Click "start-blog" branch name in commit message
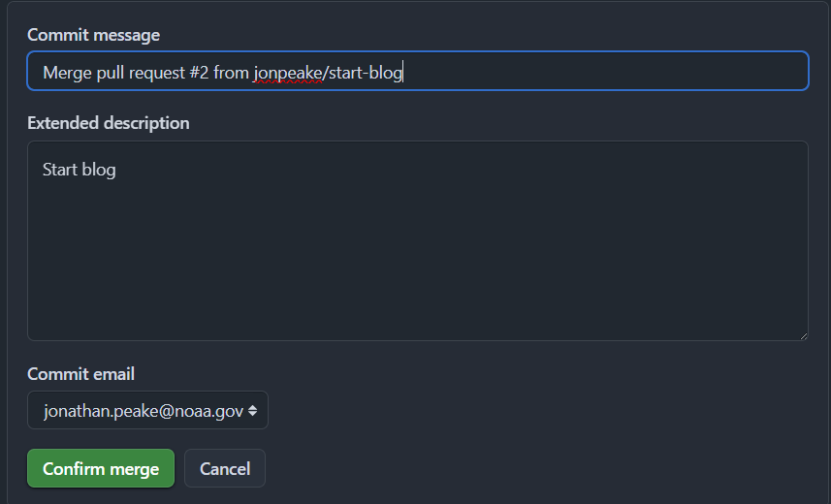Image resolution: width=831 pixels, height=504 pixels. click(366, 73)
